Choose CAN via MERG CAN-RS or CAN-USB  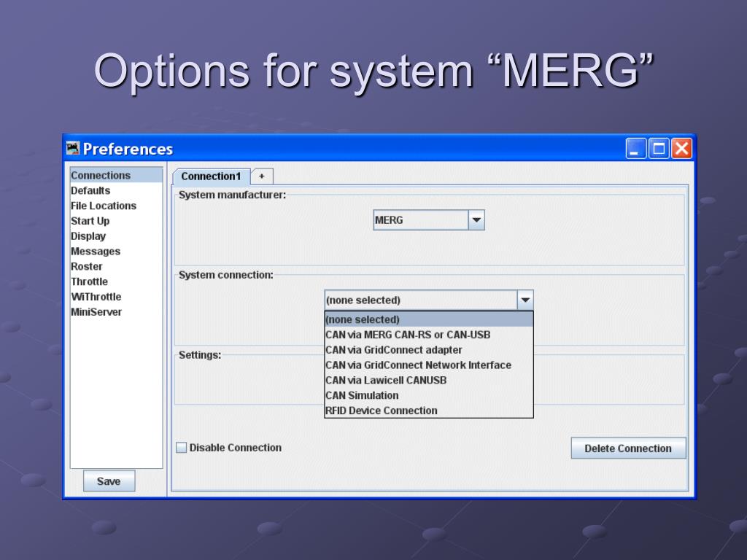[429, 335]
